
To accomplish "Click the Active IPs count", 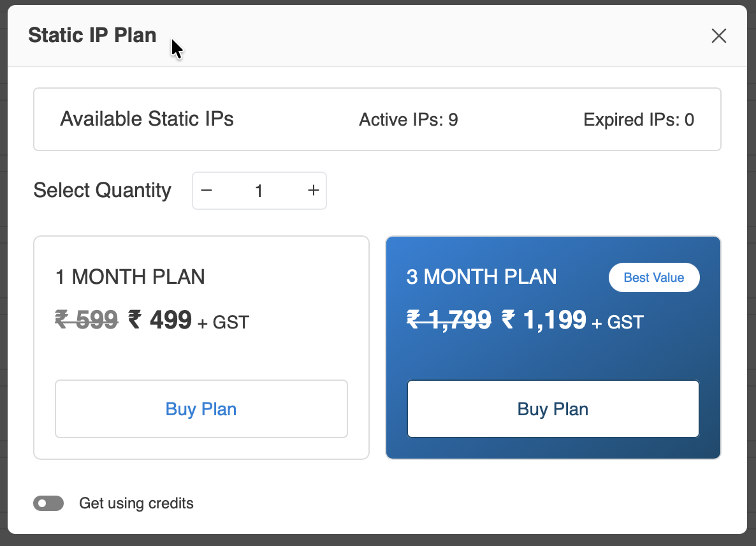I will coord(409,120).
